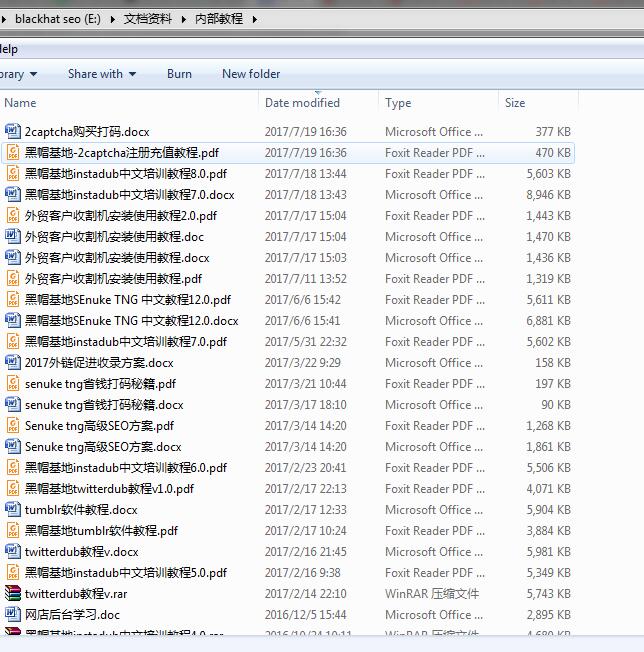Expand the arrow before blackhat seo (E:)

click(4, 19)
